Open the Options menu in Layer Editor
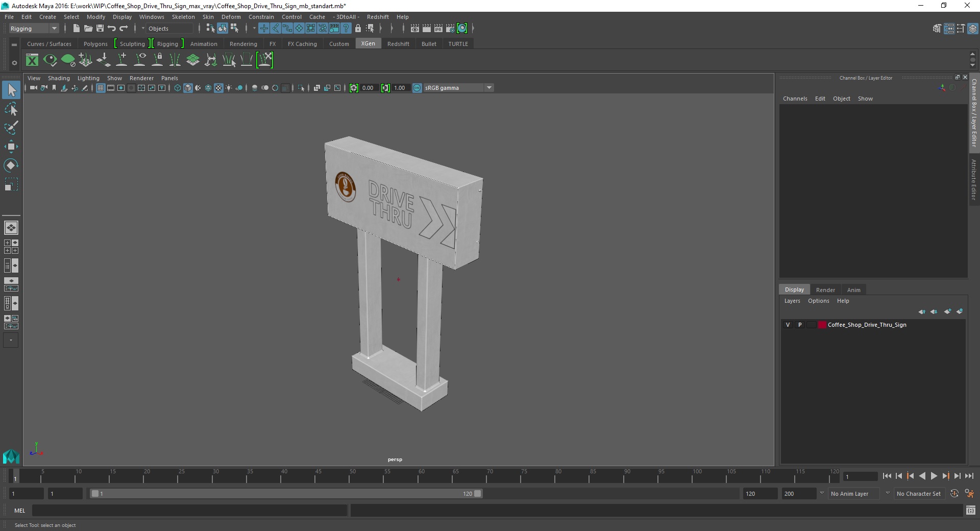This screenshot has height=531, width=980. point(819,301)
